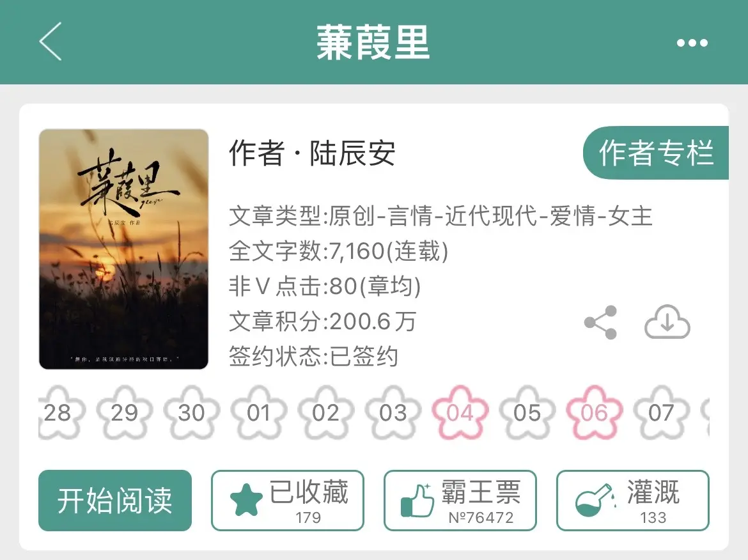This screenshot has width=748, height=560.
Task: Tap the share icon
Action: click(x=600, y=322)
